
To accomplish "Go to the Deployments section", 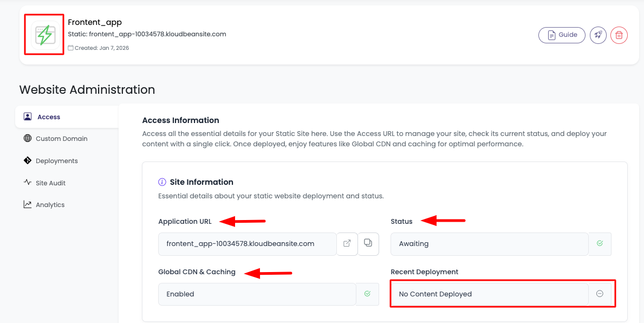I will click(x=56, y=161).
